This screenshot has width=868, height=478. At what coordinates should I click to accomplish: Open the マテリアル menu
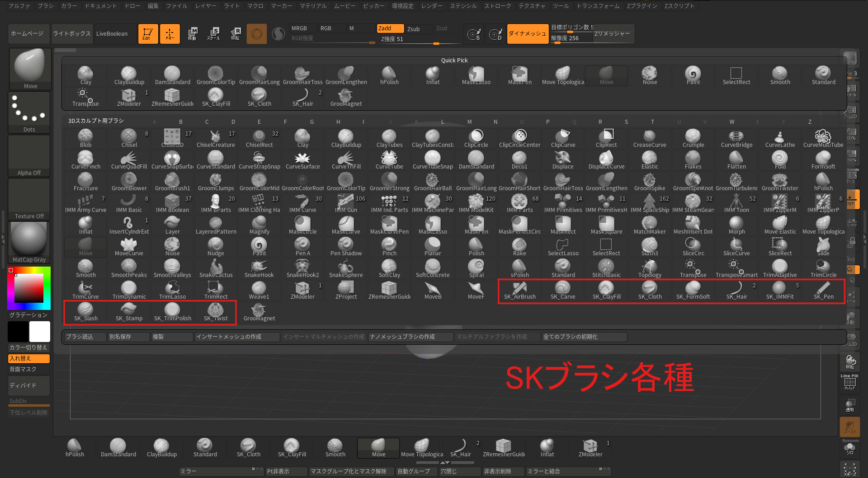click(313, 6)
